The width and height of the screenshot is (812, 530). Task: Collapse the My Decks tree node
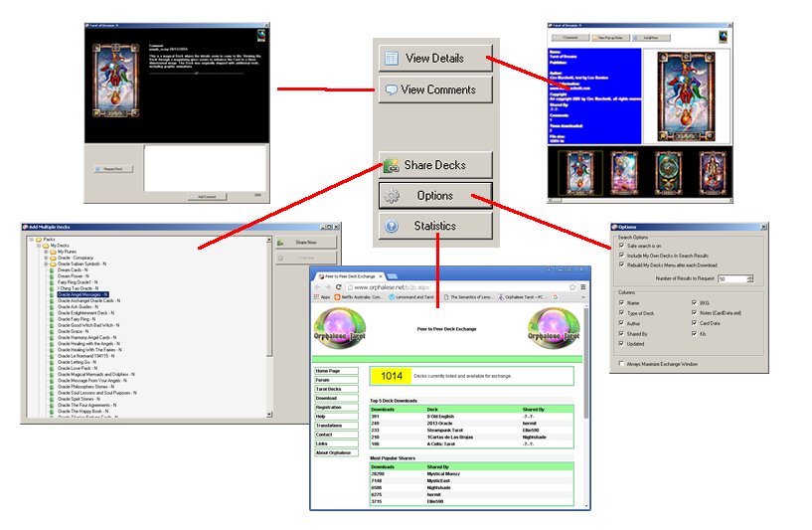click(x=39, y=246)
